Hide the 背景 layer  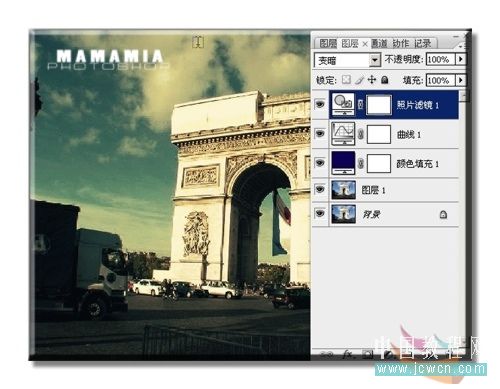320,214
